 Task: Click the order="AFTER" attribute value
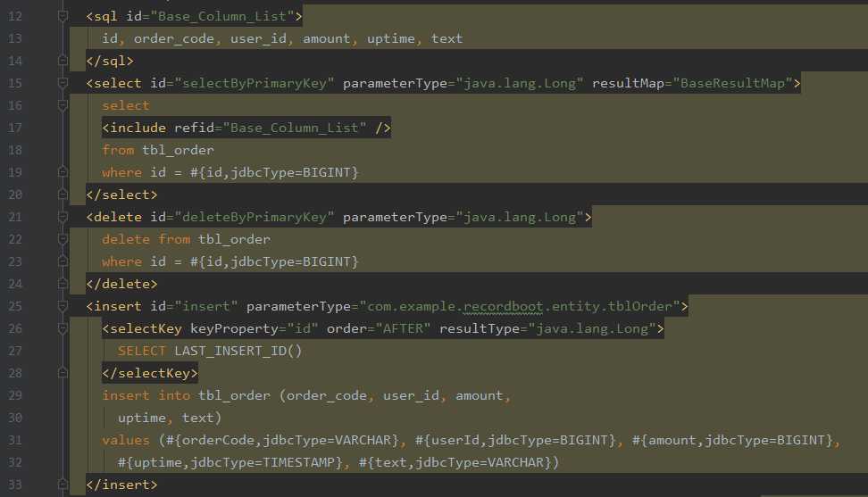tap(403, 329)
